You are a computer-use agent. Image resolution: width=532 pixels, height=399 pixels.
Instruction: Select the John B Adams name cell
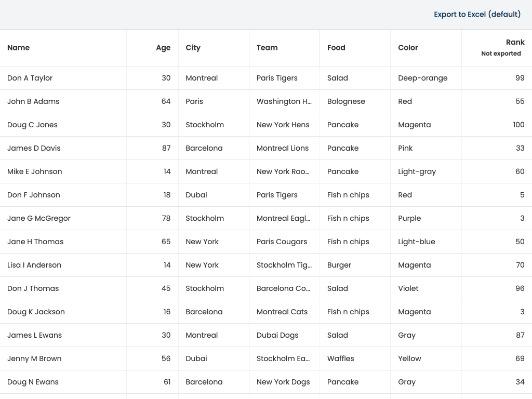[x=33, y=101]
